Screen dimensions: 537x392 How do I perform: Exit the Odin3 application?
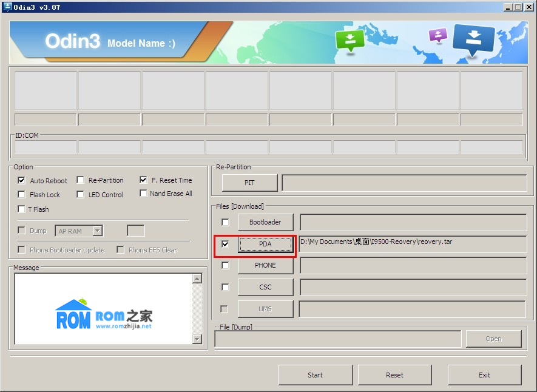coord(484,375)
